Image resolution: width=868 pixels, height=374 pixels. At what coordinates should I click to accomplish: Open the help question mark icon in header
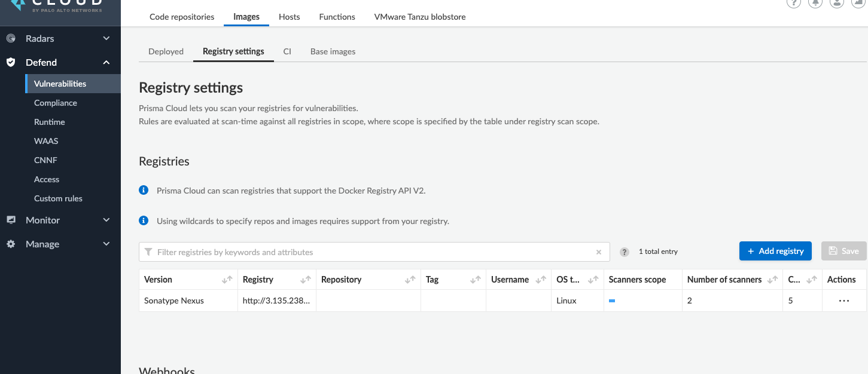(793, 3)
